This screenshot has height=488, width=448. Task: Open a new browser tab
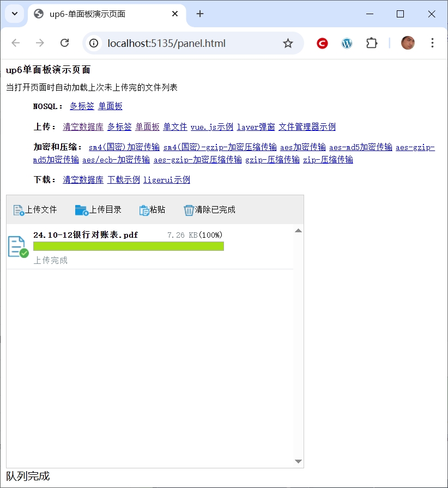(200, 14)
